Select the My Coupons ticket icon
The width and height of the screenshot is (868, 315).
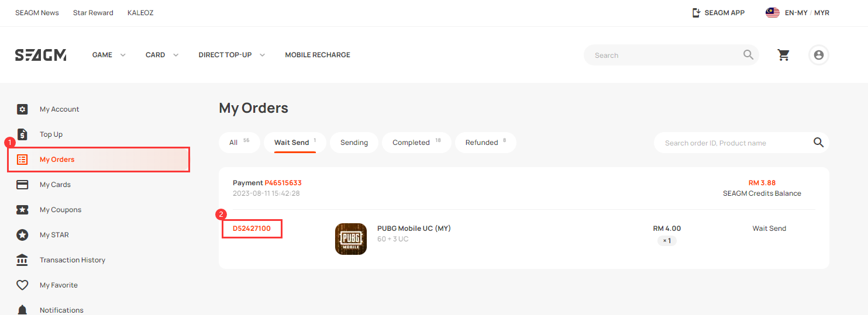tap(22, 210)
